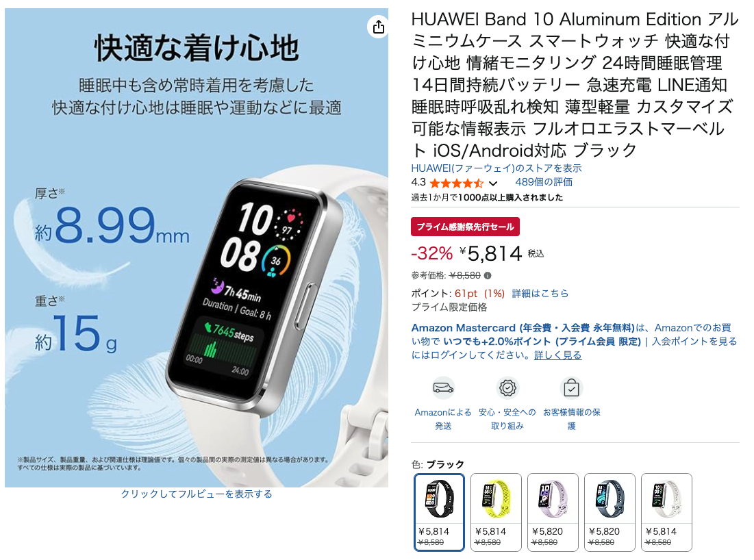
Task: Select the yellow band color option
Action: click(x=496, y=512)
